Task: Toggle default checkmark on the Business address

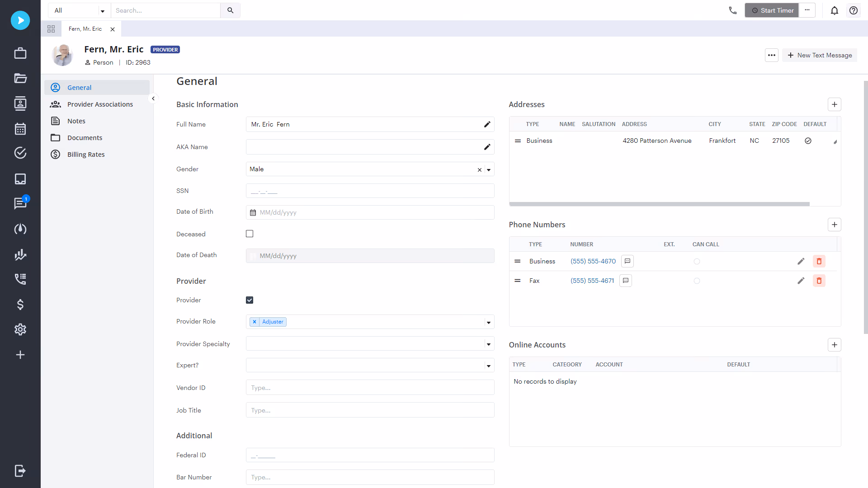Action: (808, 141)
